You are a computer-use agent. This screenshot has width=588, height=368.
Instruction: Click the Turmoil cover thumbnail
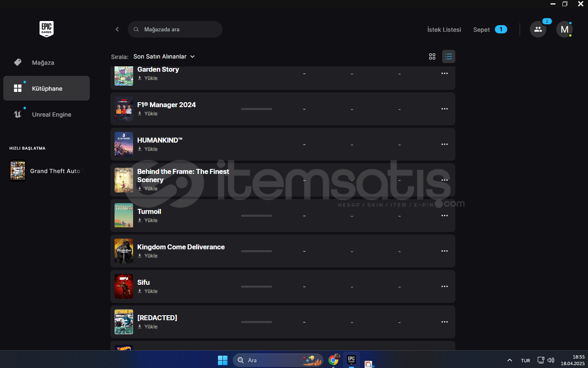124,216
